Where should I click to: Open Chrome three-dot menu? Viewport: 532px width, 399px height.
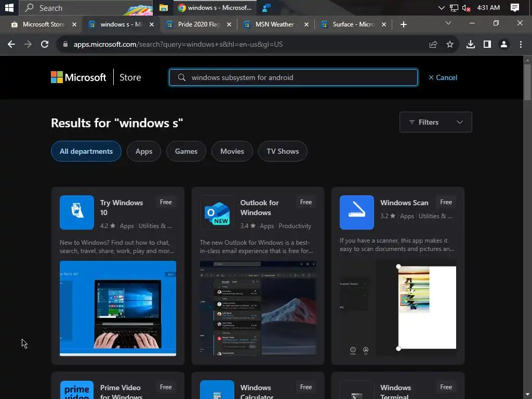click(x=521, y=45)
